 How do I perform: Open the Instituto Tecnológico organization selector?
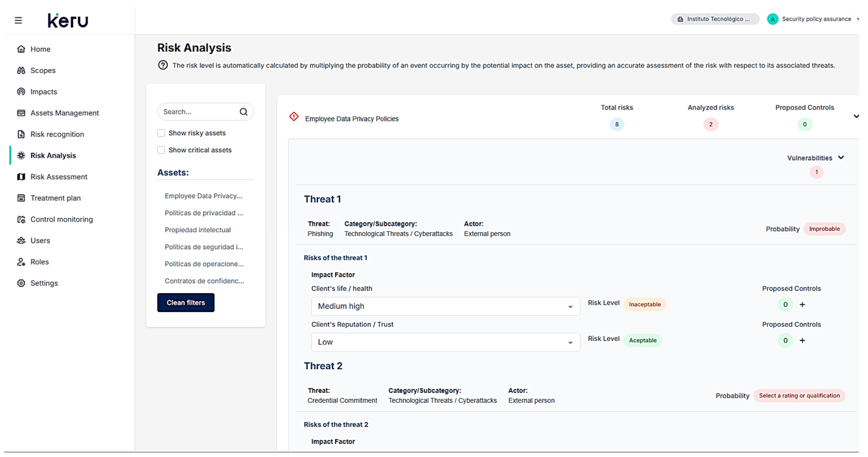tap(715, 19)
